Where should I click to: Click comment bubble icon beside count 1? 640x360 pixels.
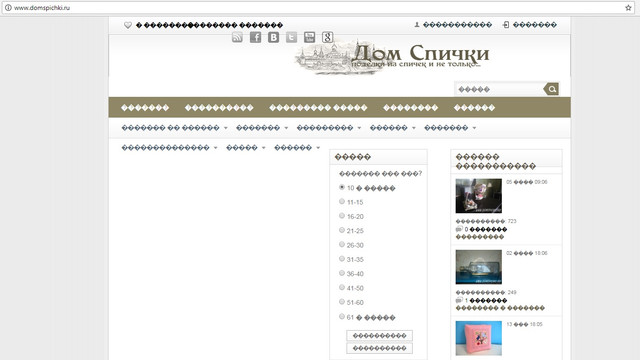coord(459,300)
